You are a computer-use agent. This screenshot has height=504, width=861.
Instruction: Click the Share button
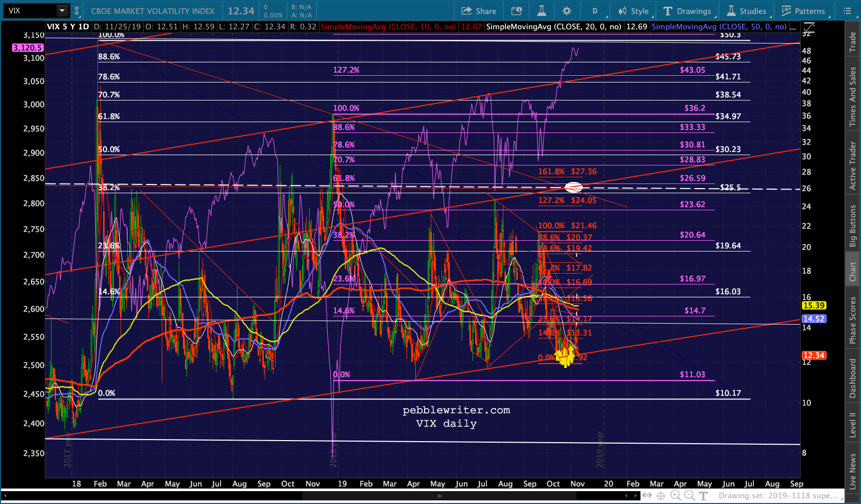[x=479, y=11]
